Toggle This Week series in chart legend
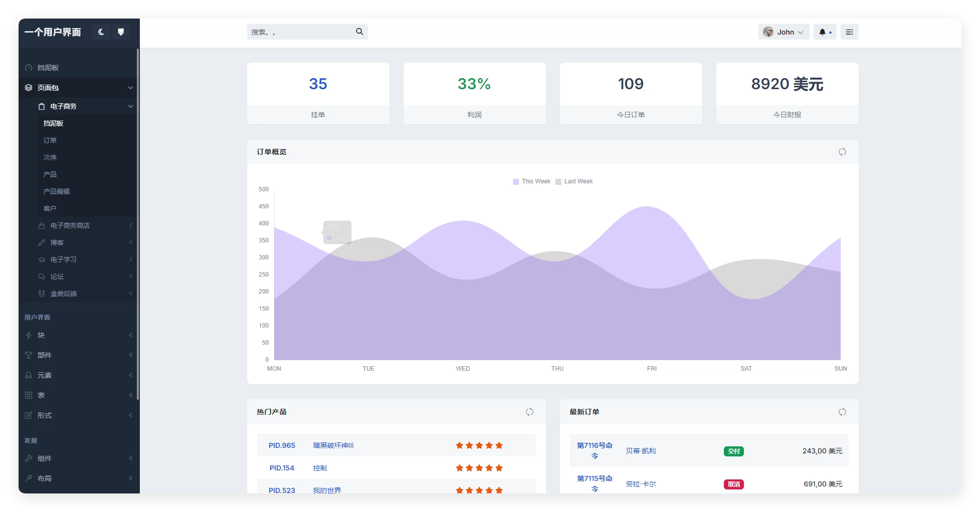The image size is (980, 512). point(531,181)
